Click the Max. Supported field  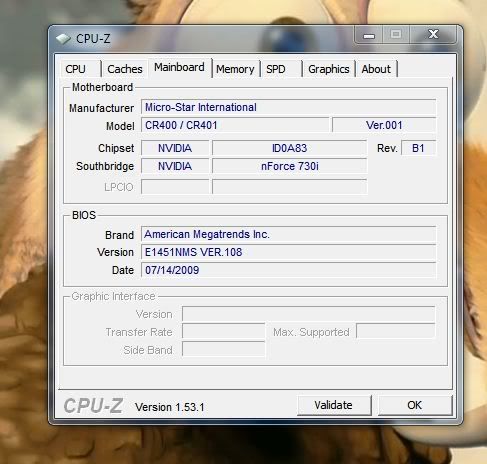click(x=396, y=331)
